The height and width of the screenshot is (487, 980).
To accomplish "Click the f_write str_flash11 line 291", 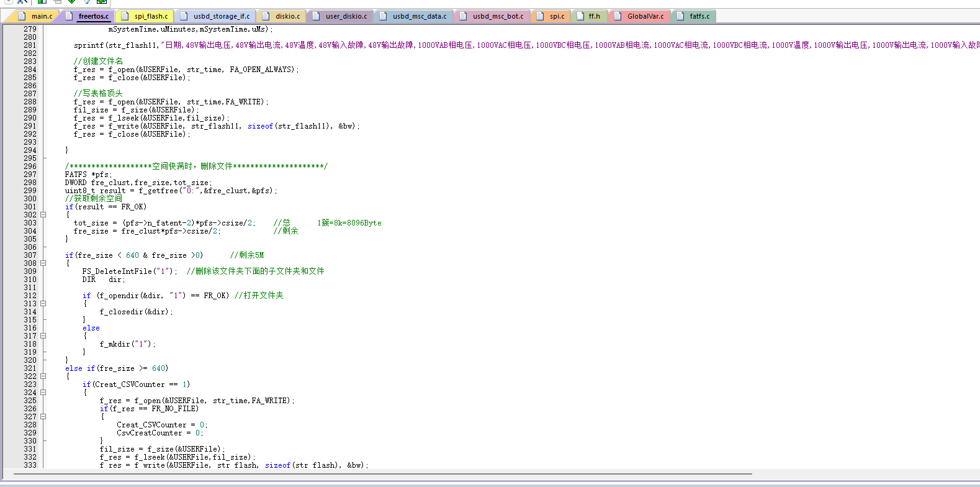I will (217, 126).
